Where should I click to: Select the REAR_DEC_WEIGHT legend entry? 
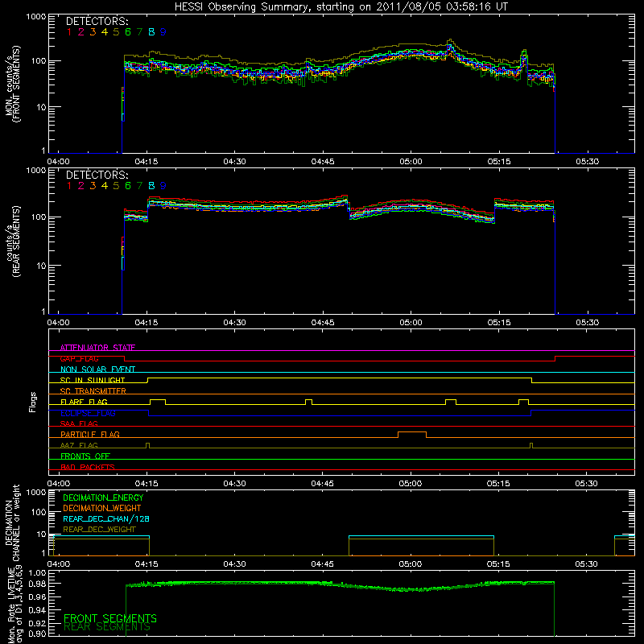pyautogui.click(x=99, y=530)
